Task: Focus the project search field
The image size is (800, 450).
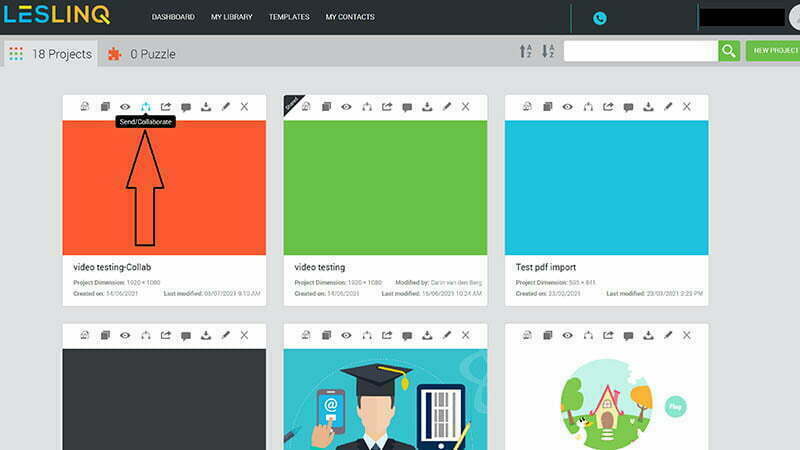Action: (641, 51)
